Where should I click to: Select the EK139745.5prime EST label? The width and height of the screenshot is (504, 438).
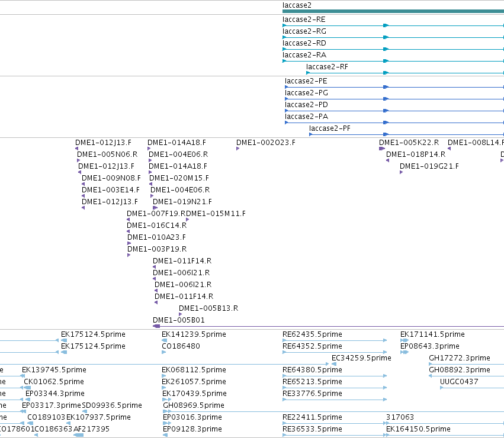click(x=54, y=370)
